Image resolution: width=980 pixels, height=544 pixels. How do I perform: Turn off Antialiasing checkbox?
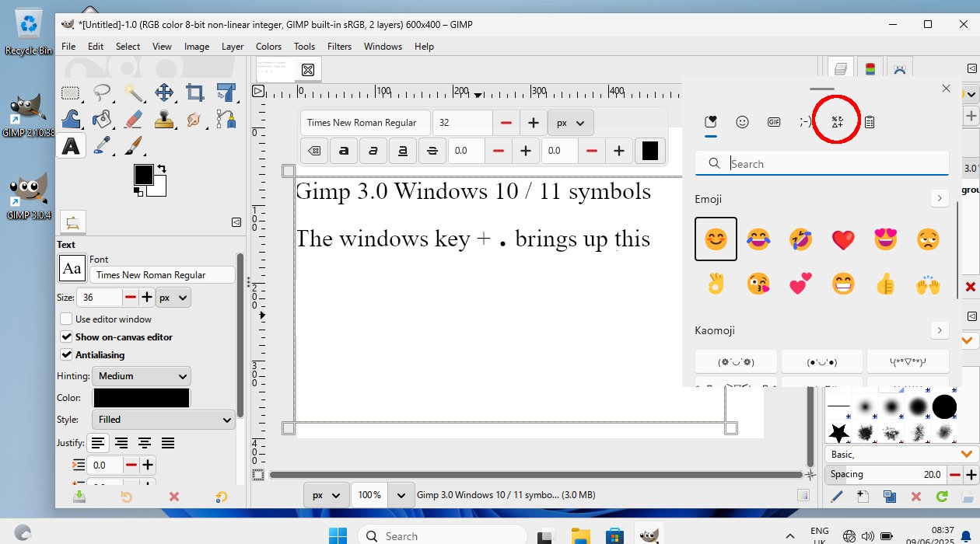[x=67, y=355]
